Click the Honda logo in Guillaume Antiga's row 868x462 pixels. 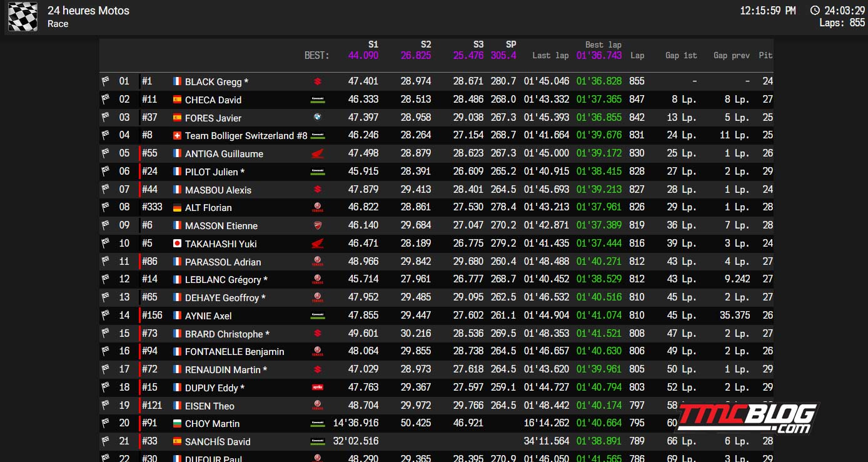click(x=317, y=154)
